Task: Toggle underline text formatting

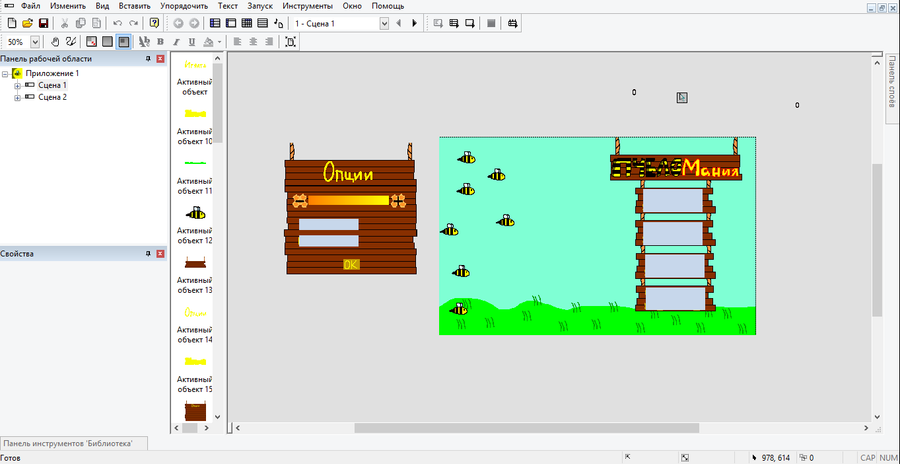Action: 192,41
